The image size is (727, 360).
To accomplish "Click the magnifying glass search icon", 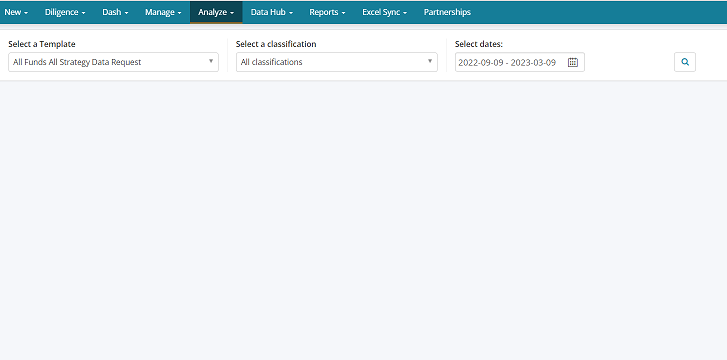I will 685,62.
